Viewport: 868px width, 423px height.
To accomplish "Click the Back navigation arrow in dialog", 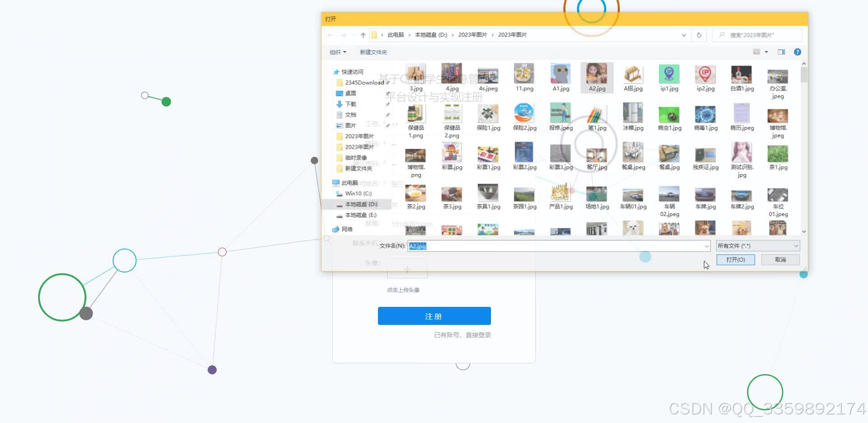I will (330, 35).
